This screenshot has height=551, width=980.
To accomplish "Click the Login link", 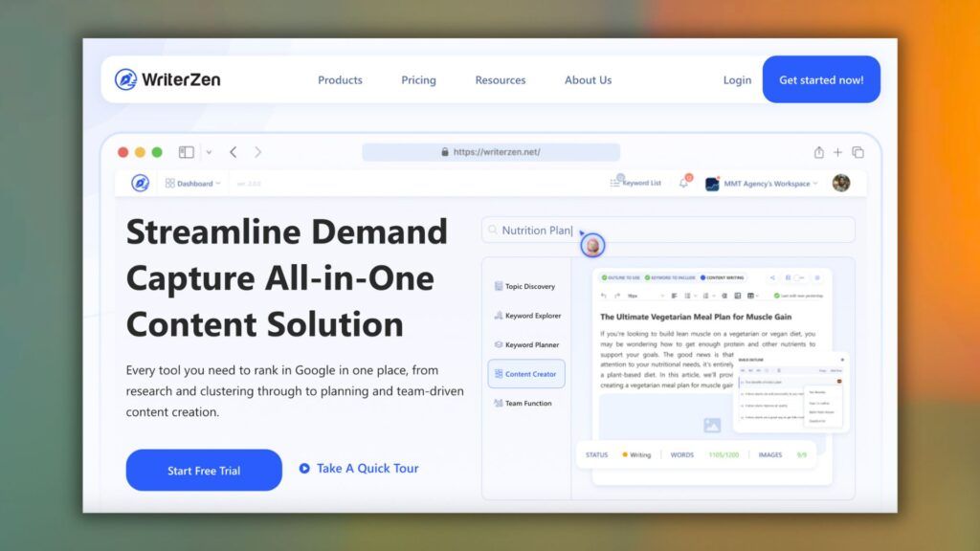I will point(737,80).
